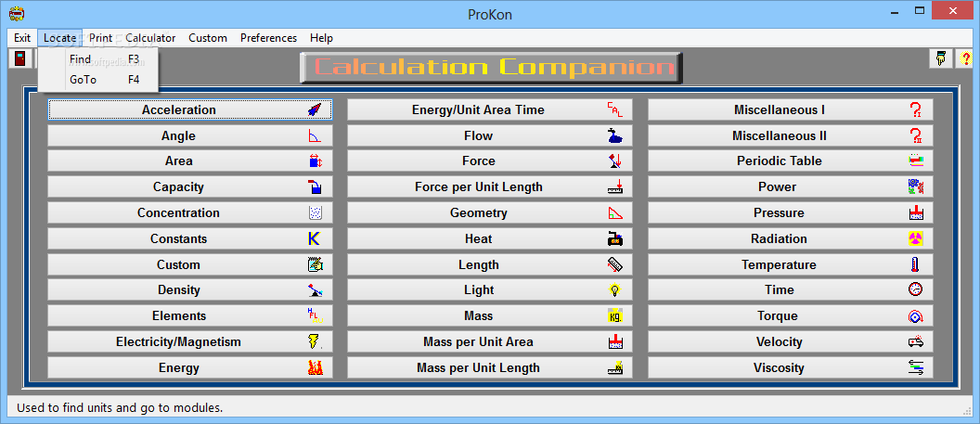Click the arrows icon beside Viscosity
The height and width of the screenshot is (424, 980).
pyautogui.click(x=916, y=367)
